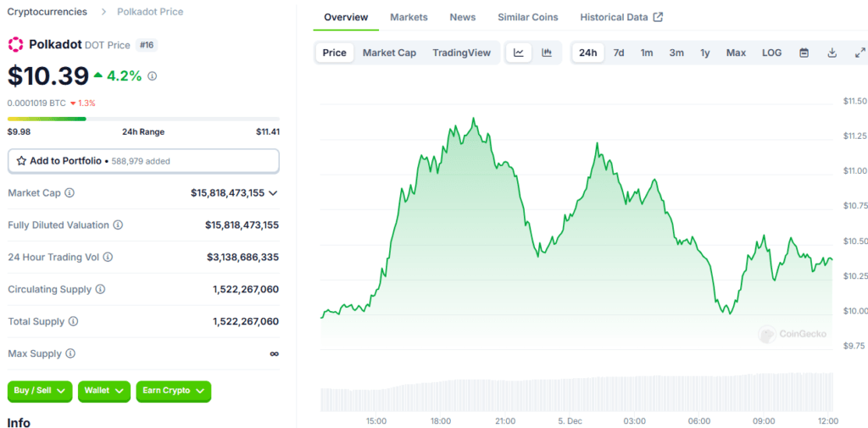Open Market Cap info tooltip icon
Image resolution: width=868 pixels, height=428 pixels.
click(70, 192)
